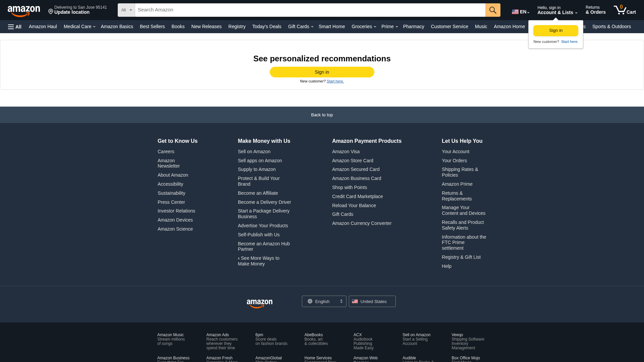644x362 pixels.
Task: Open the Help footer link
Action: pos(446,266)
